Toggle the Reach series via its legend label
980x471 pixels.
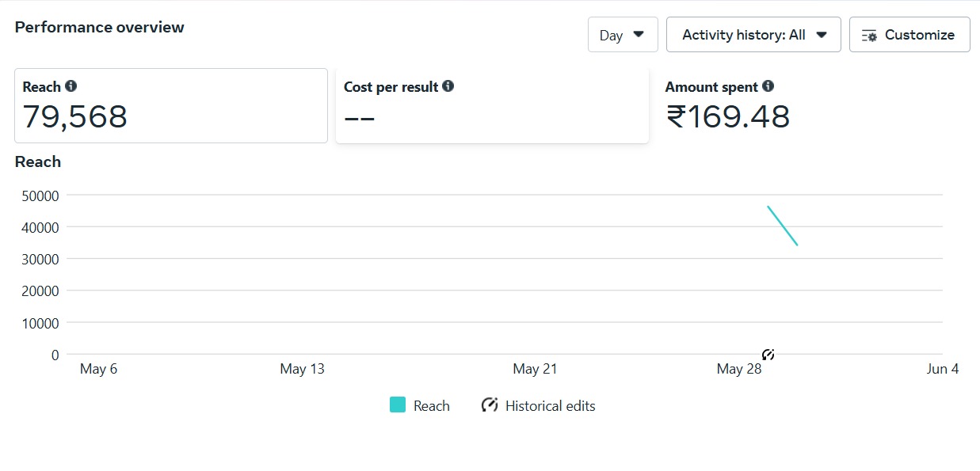(x=431, y=406)
